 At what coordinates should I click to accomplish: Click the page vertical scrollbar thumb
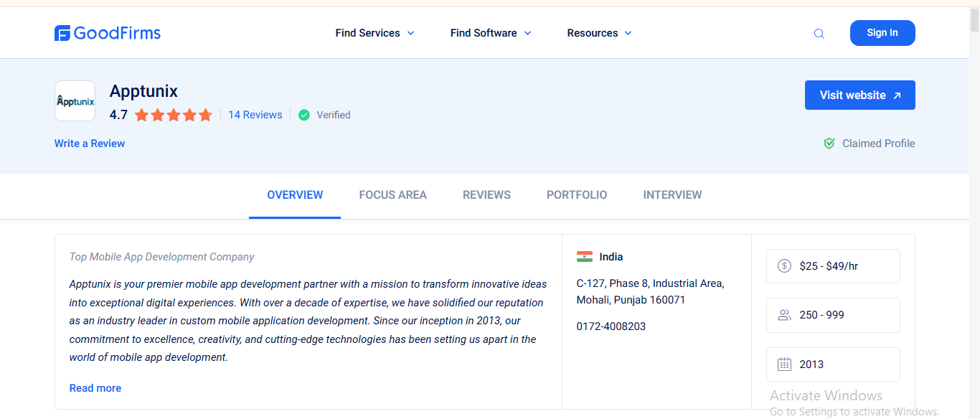click(974, 20)
